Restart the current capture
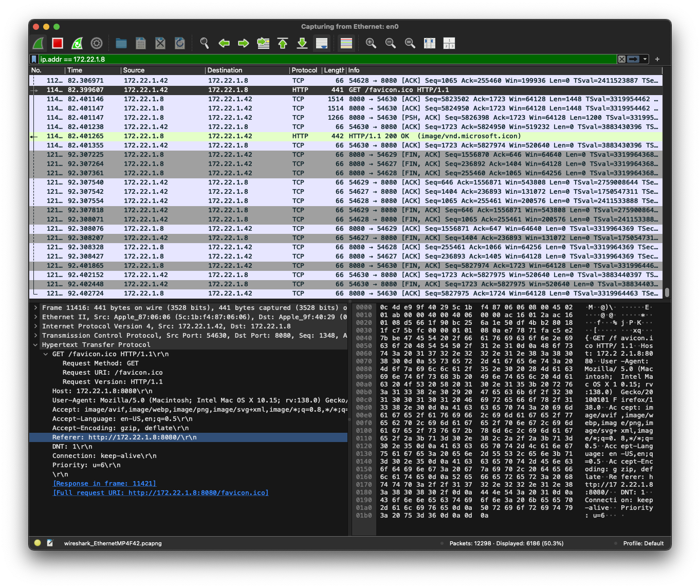Screen dimensions: 700x588 77,43
